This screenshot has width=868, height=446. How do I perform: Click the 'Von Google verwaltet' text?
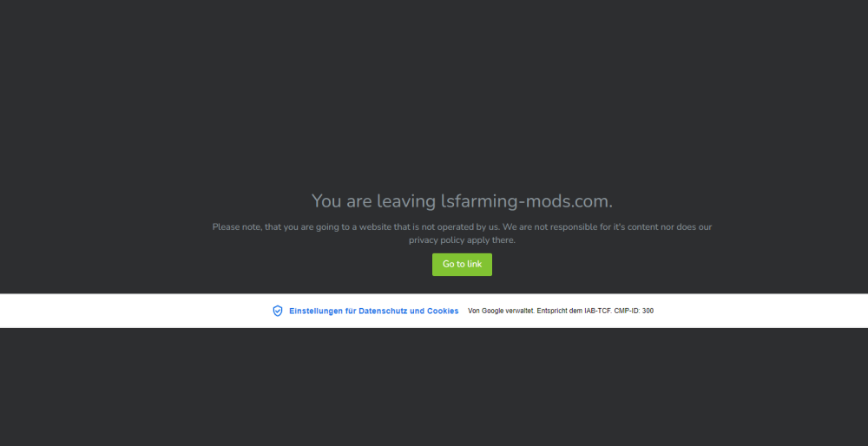pos(501,311)
